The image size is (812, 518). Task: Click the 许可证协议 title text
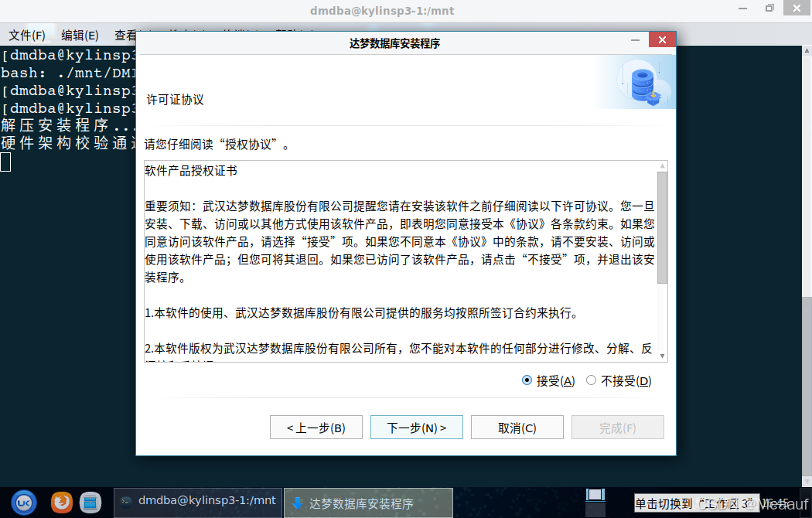pos(175,100)
